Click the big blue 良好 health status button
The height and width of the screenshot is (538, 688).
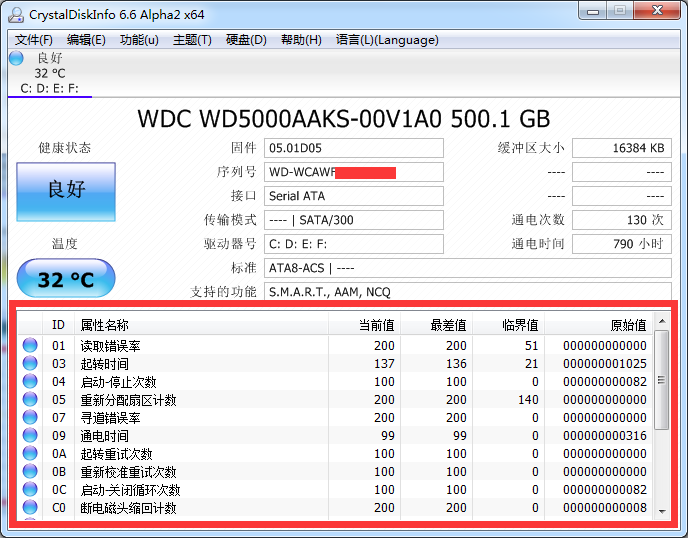(66, 192)
